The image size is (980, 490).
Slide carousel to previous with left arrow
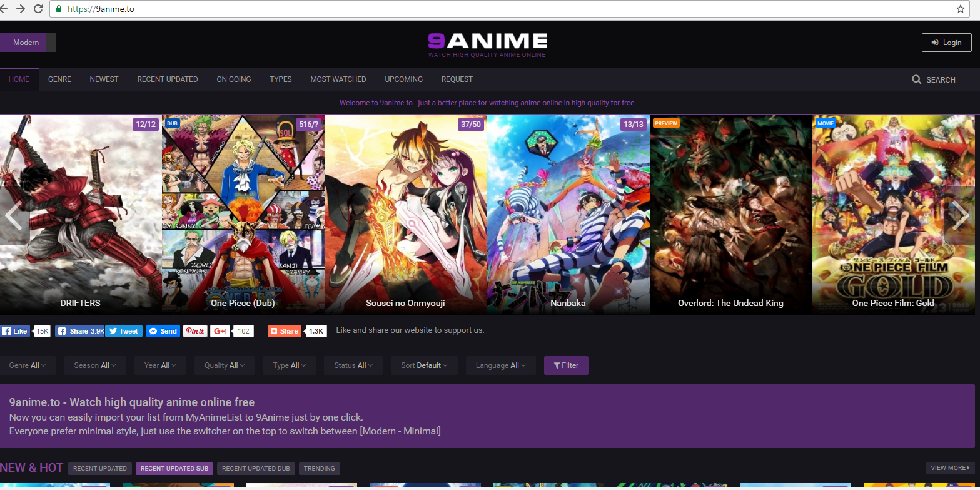14,215
